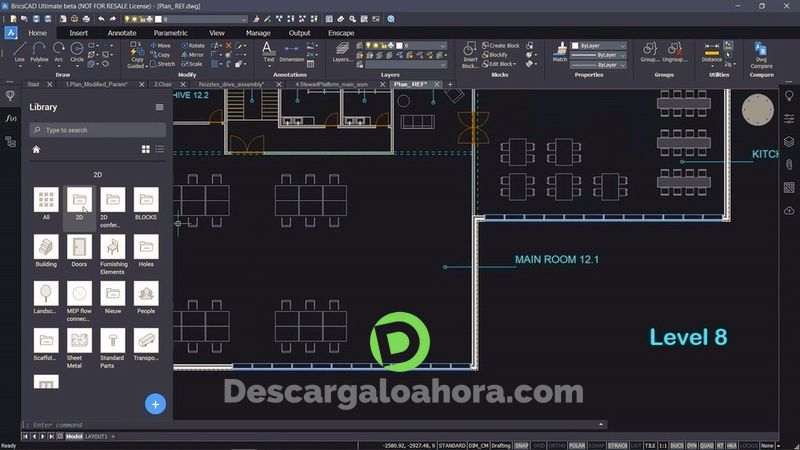Toggle POLAR tracking in status bar
800x450 pixels.
(x=577, y=445)
